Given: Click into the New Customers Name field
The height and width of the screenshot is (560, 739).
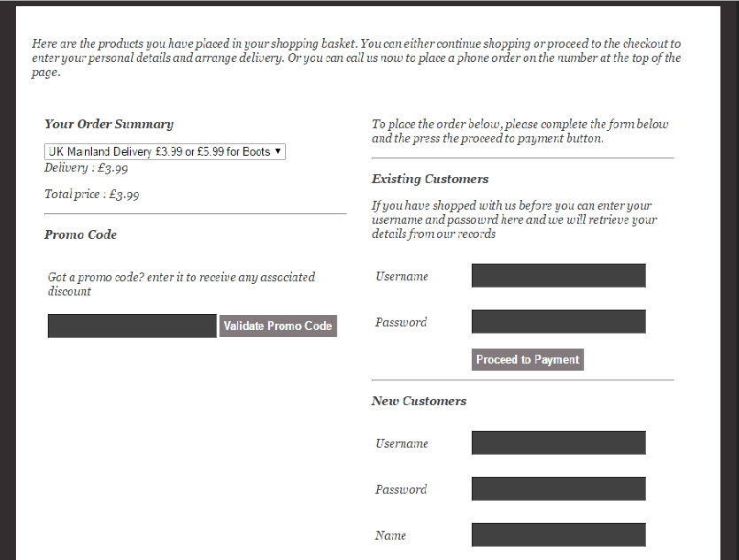Looking at the screenshot, I should click(x=558, y=535).
